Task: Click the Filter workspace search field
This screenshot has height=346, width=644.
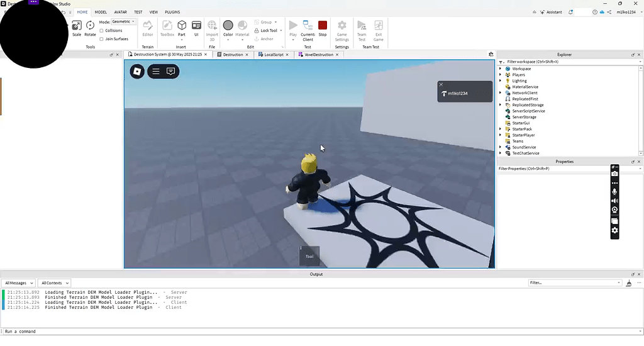Action: click(x=571, y=62)
